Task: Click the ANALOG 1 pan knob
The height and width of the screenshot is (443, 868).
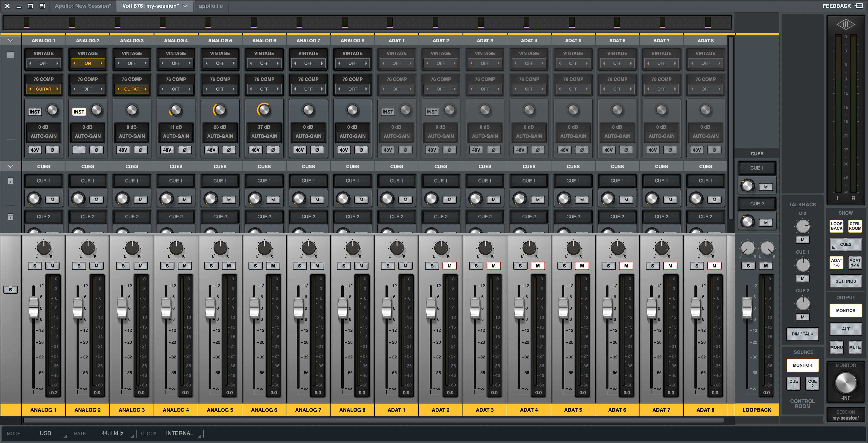Action: coord(44,248)
